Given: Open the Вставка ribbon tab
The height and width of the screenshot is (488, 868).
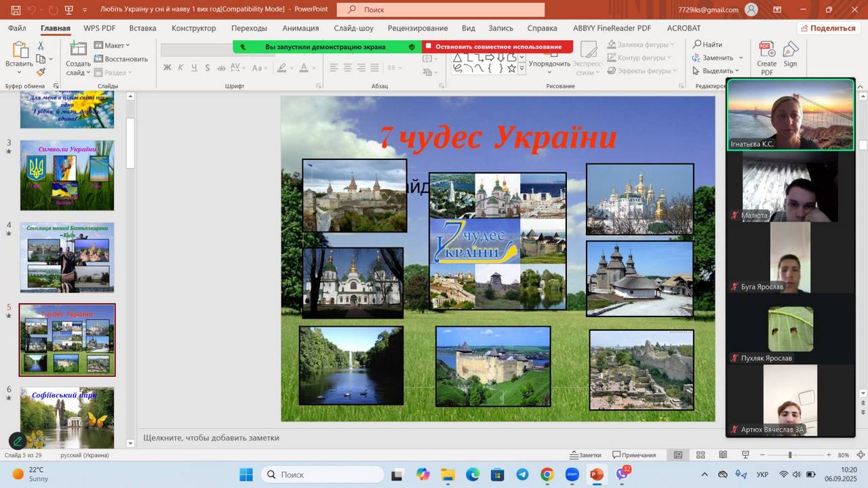Looking at the screenshot, I should [142, 28].
